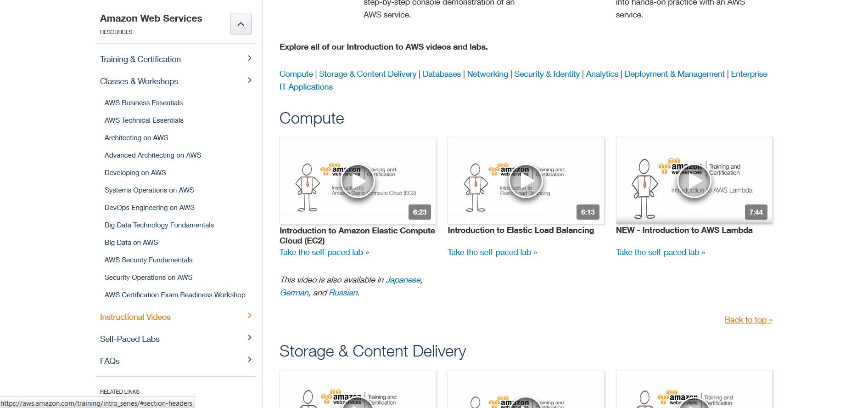This screenshot has height=408, width=868.
Task: Open Big Data Technology Fundamentals class
Action: pos(159,225)
